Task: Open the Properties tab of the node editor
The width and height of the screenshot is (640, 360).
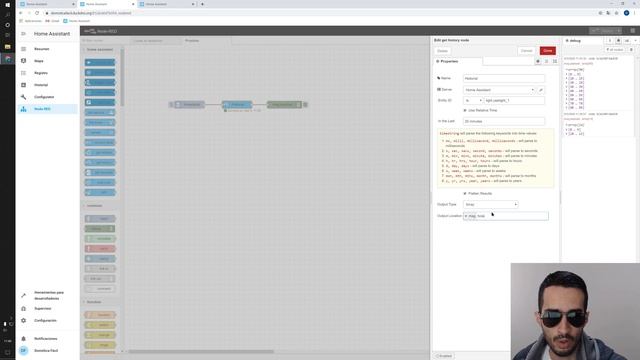Action: point(458,61)
